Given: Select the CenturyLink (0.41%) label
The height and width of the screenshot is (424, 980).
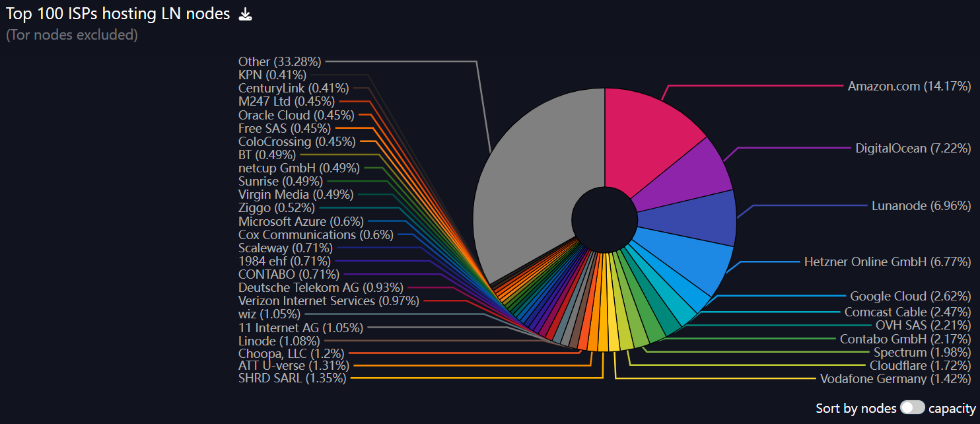Looking at the screenshot, I should 294,88.
